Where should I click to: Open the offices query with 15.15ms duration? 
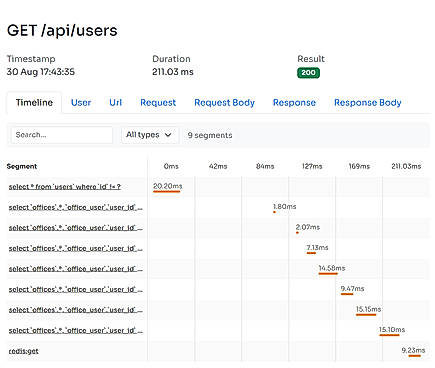coord(76,310)
